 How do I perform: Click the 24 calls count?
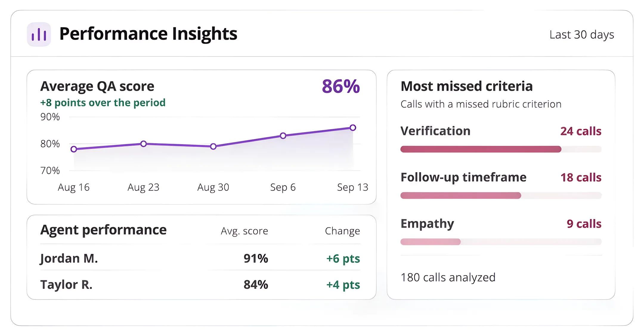pos(580,131)
